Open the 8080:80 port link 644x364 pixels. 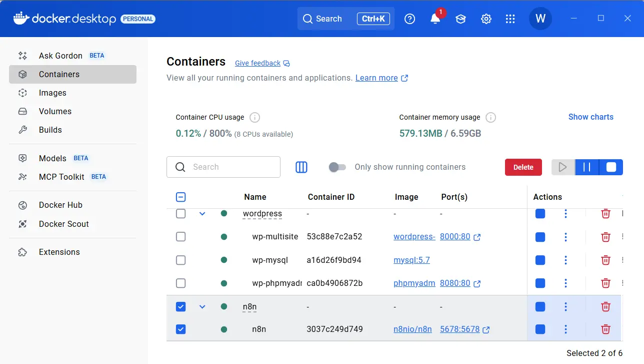455,283
